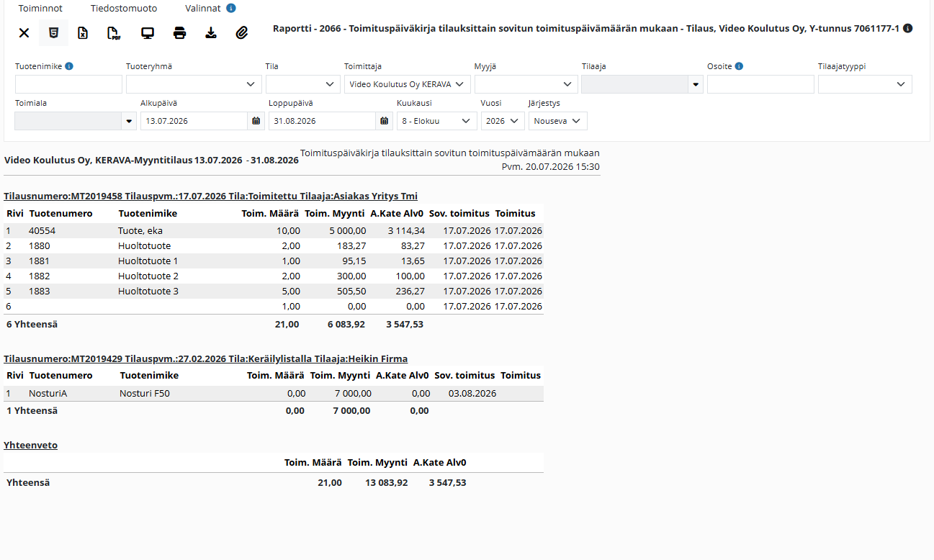Image resolution: width=934 pixels, height=560 pixels.
Task: Expand the Tuoteryhmä dropdown
Action: [194, 84]
